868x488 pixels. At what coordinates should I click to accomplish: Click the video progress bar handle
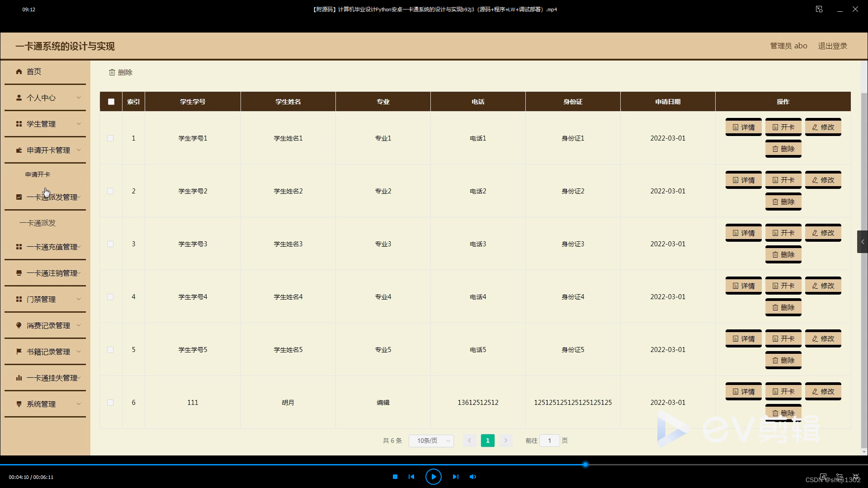click(x=585, y=465)
